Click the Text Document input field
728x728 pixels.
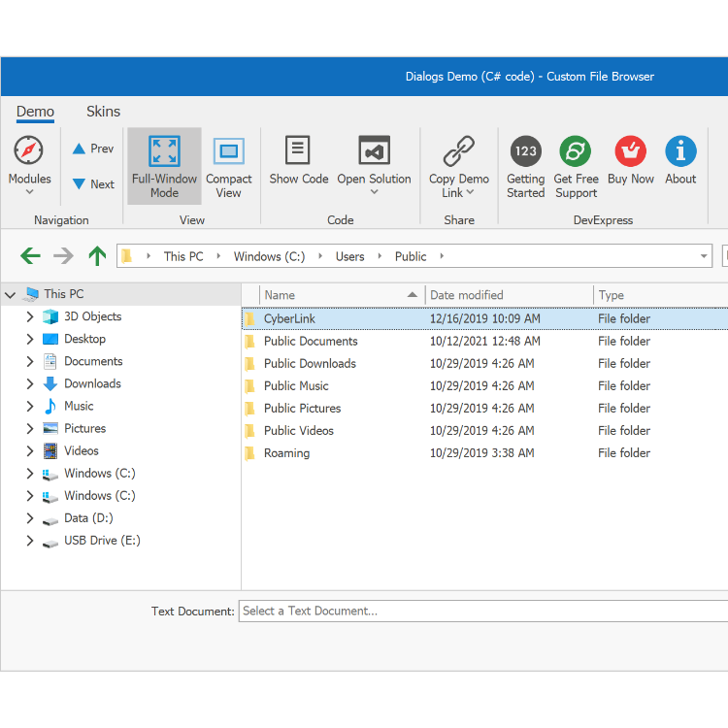[481, 612]
